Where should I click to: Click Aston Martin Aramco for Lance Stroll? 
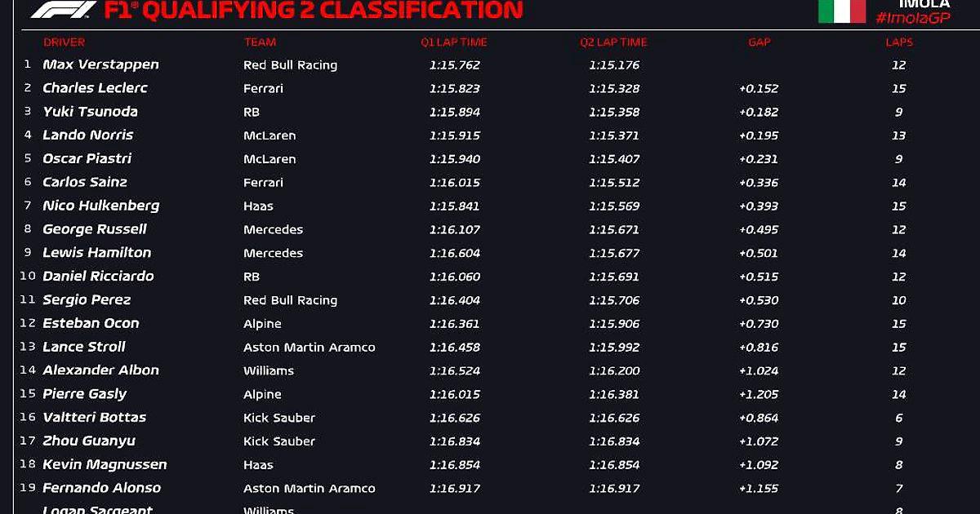pyautogui.click(x=310, y=348)
